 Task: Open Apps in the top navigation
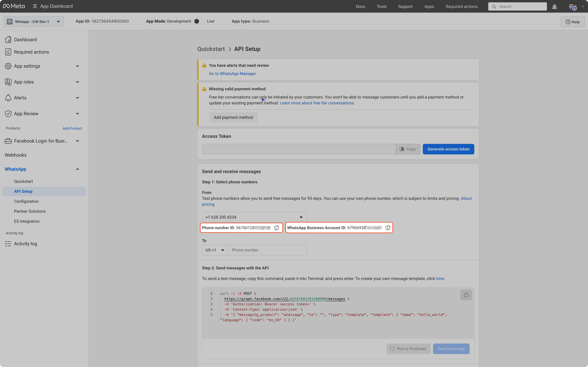coord(429,7)
